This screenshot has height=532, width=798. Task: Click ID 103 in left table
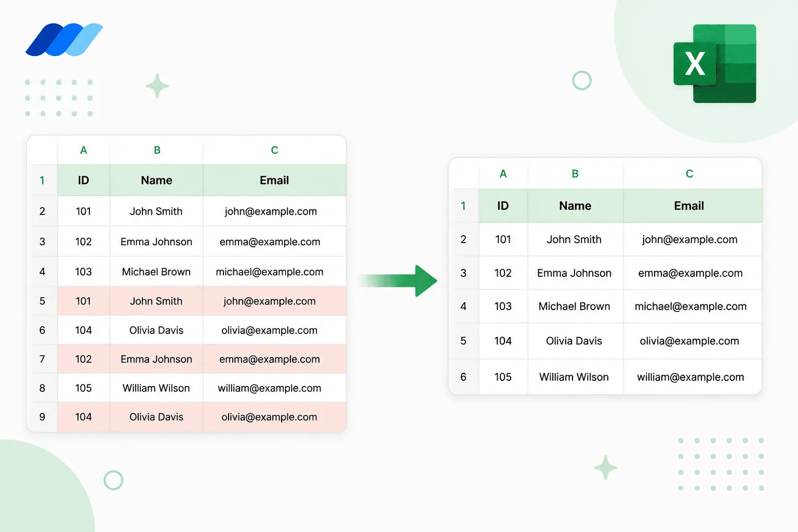point(84,272)
